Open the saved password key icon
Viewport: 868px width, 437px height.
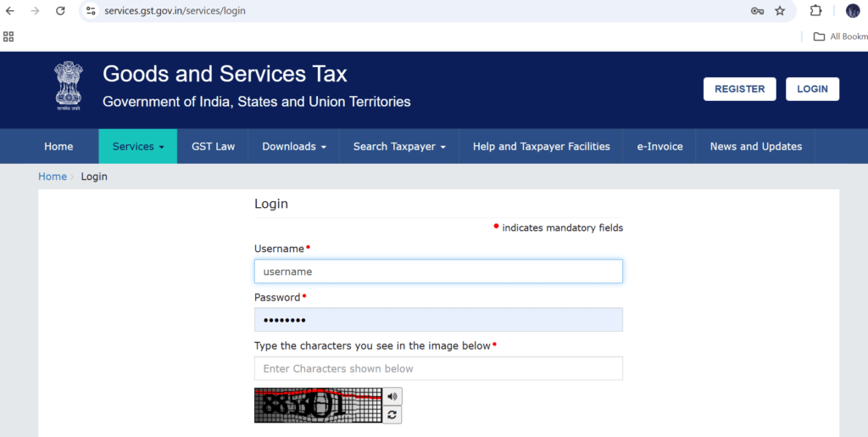[757, 10]
